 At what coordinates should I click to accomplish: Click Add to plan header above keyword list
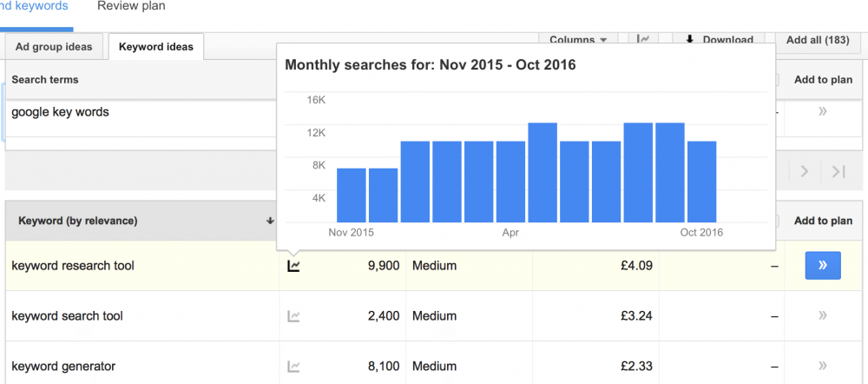[x=823, y=221]
